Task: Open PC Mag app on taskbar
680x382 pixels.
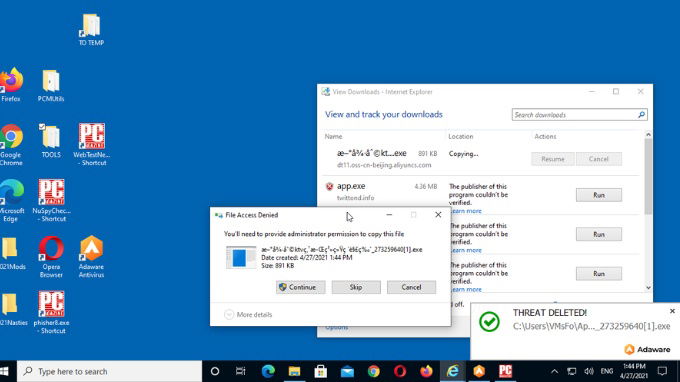Action: [505, 371]
